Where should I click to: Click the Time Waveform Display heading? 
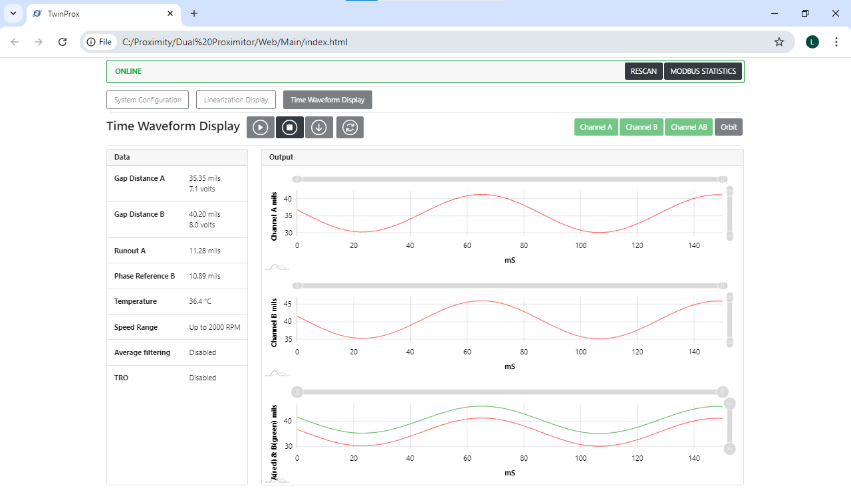pos(173,126)
